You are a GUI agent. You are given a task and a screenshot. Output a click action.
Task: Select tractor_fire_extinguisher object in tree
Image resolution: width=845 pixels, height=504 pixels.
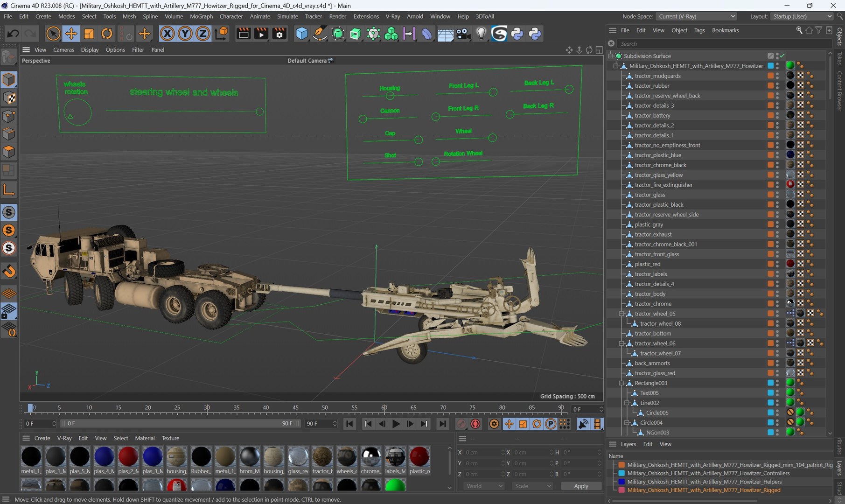(x=663, y=185)
